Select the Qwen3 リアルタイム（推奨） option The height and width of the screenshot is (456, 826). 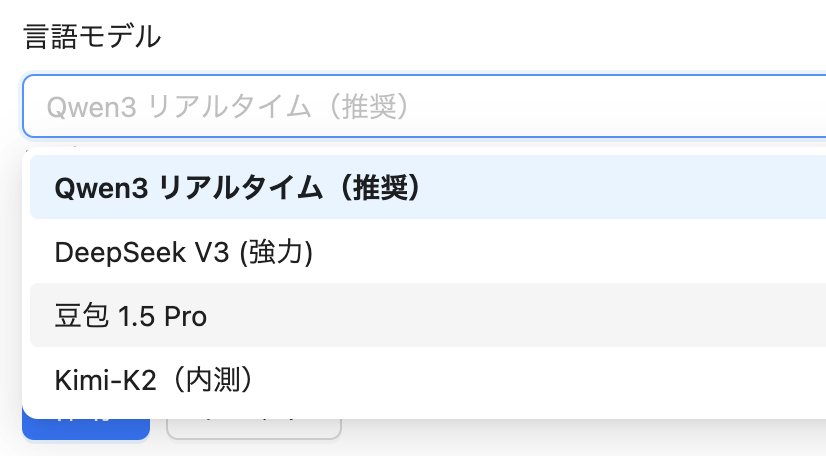(428, 187)
